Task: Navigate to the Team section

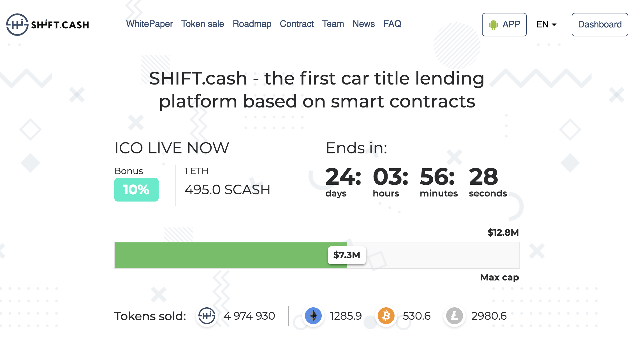Action: click(333, 24)
